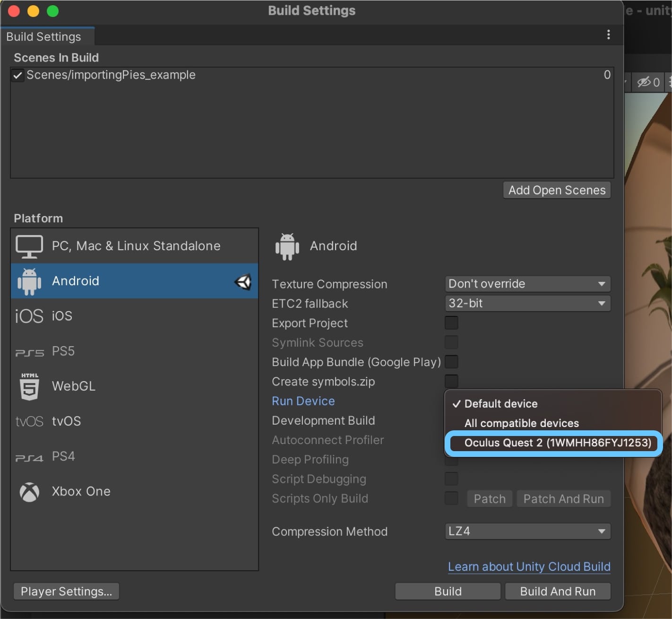Click the Run Device label

tap(303, 401)
